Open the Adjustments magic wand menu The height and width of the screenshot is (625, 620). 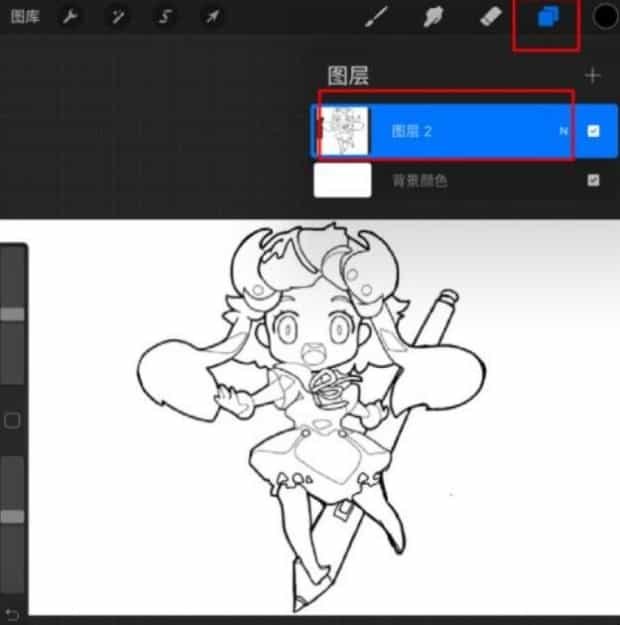pos(118,17)
